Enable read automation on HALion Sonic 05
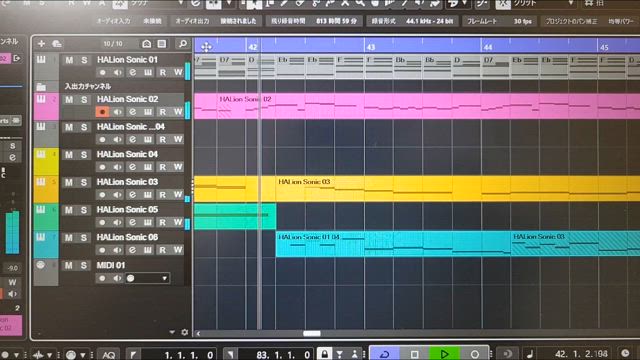The image size is (640, 360). [163, 222]
